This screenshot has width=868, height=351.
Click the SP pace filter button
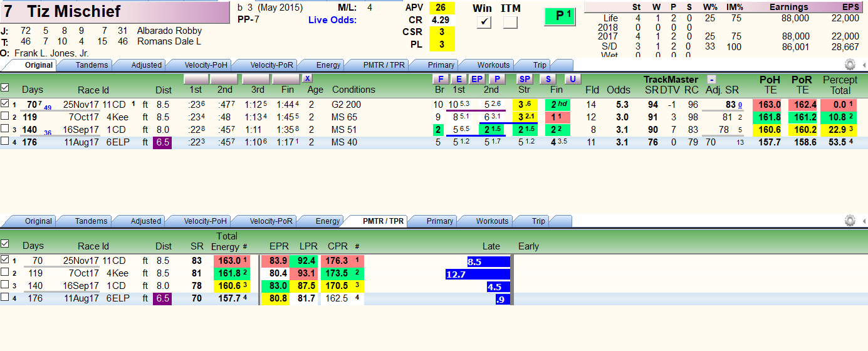pos(525,79)
